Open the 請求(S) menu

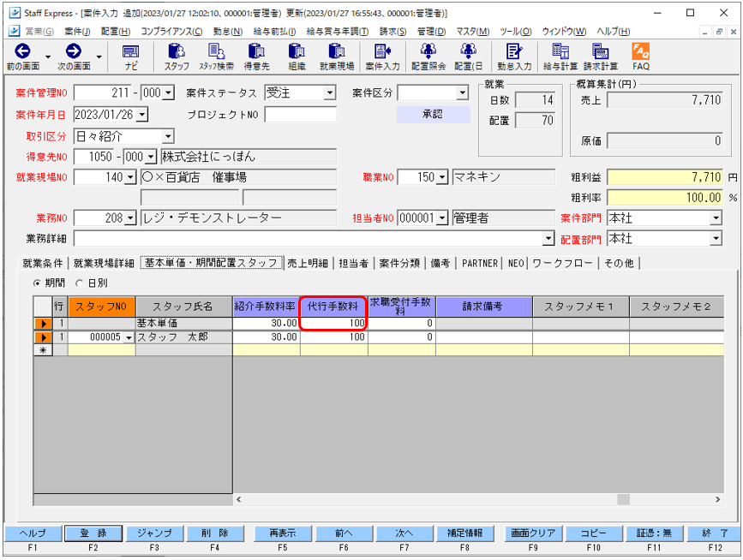click(x=392, y=31)
